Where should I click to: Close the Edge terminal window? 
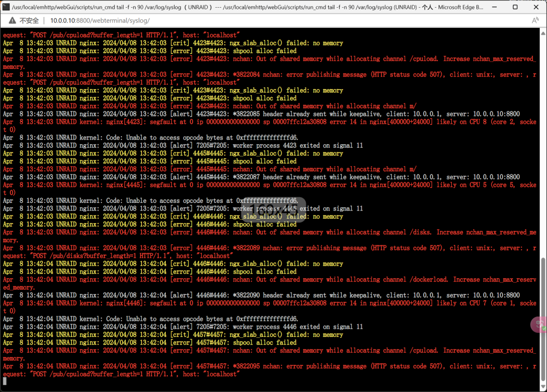[536, 7]
